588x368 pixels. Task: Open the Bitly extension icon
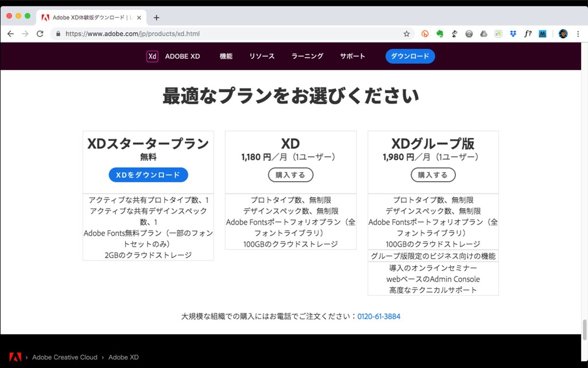(x=425, y=34)
